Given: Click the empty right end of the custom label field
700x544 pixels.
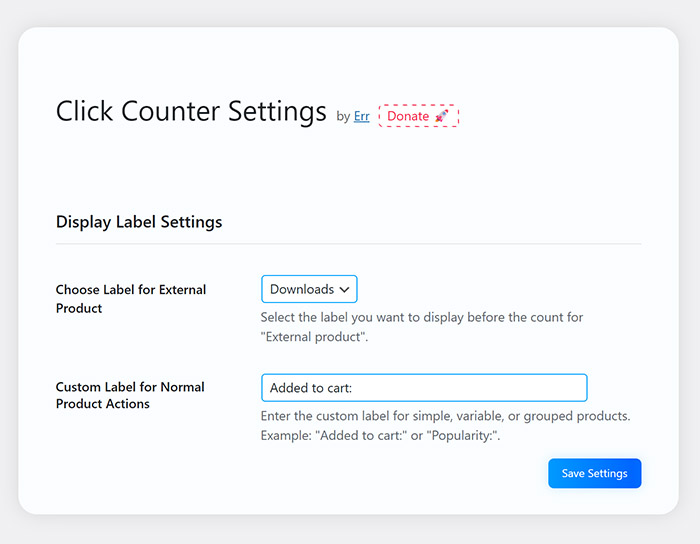Looking at the screenshot, I should point(560,388).
